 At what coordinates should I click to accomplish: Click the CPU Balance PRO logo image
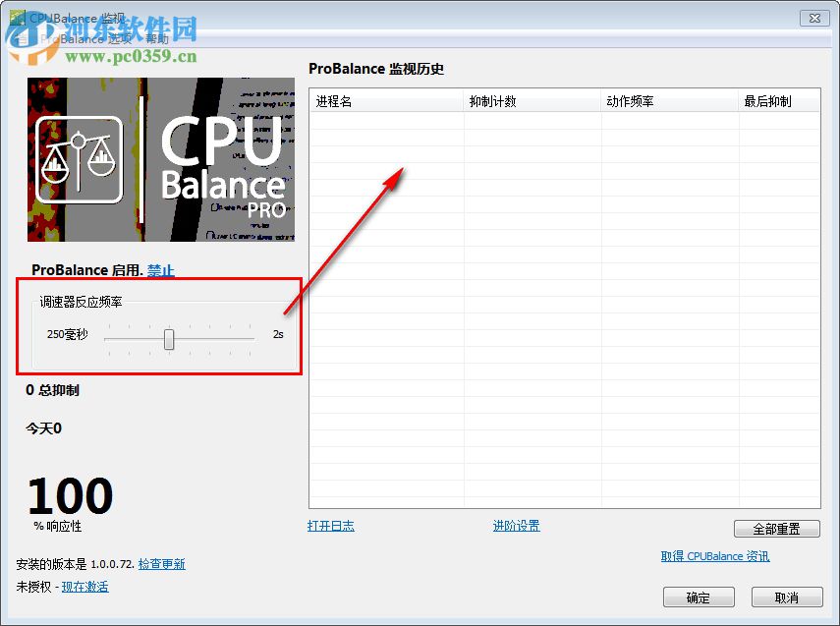click(x=160, y=159)
